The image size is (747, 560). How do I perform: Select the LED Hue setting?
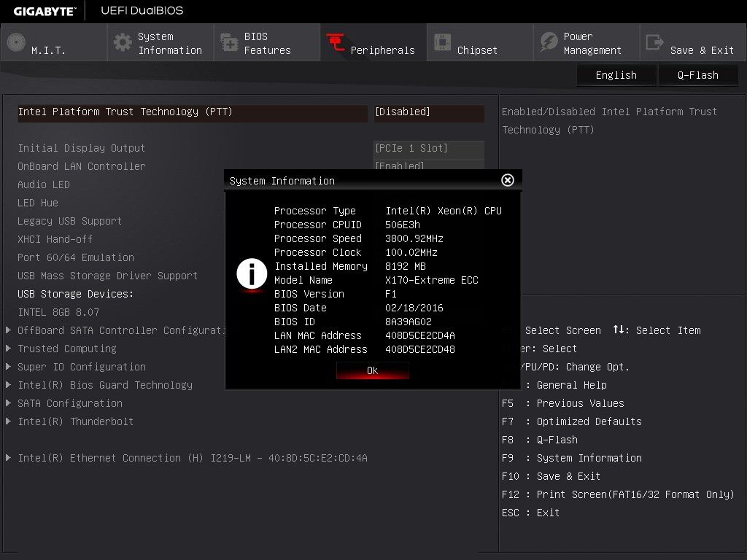[38, 203]
